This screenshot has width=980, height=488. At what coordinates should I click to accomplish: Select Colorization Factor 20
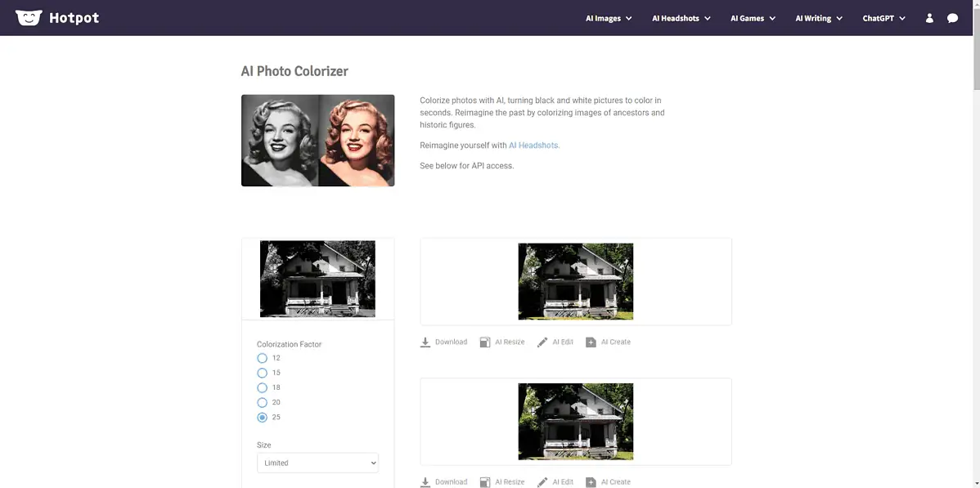(263, 402)
